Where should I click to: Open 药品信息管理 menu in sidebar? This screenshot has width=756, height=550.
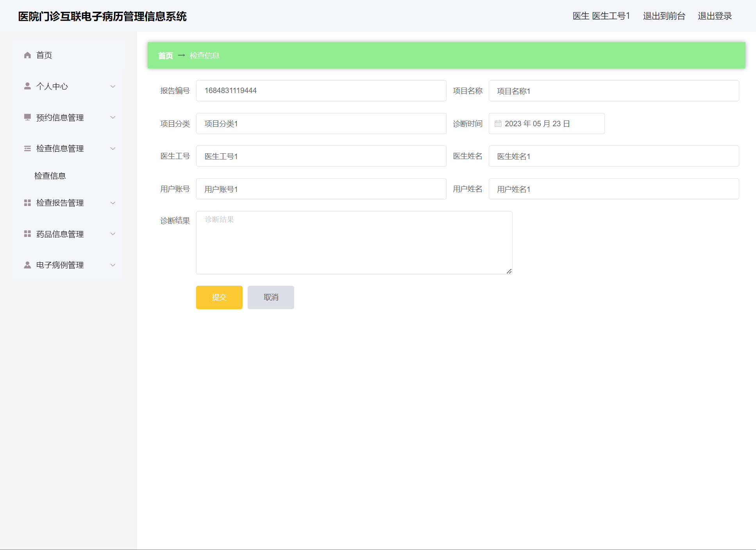(60, 234)
